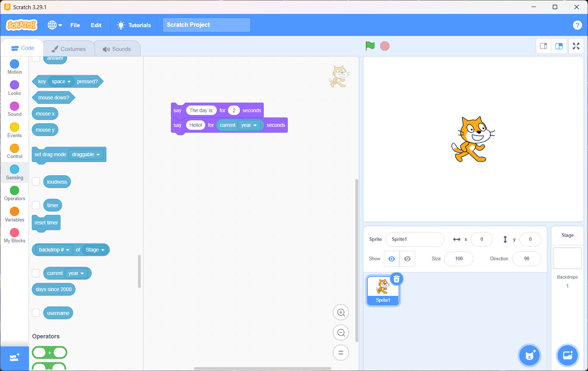Open the File menu
588x371 pixels.
pyautogui.click(x=75, y=25)
